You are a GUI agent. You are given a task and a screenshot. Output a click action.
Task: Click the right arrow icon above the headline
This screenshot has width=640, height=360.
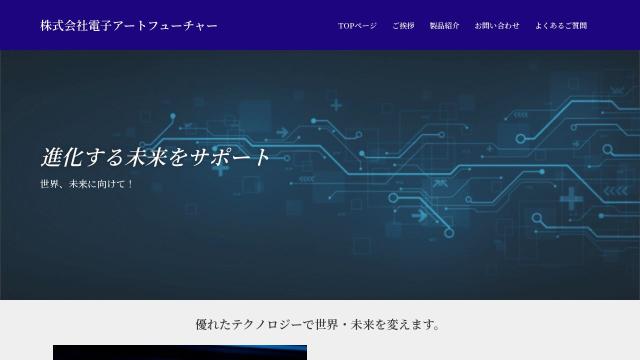tap(282, 132)
